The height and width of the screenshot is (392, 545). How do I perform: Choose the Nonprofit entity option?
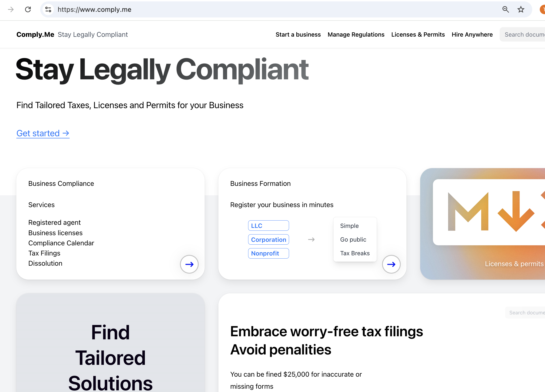268,253
